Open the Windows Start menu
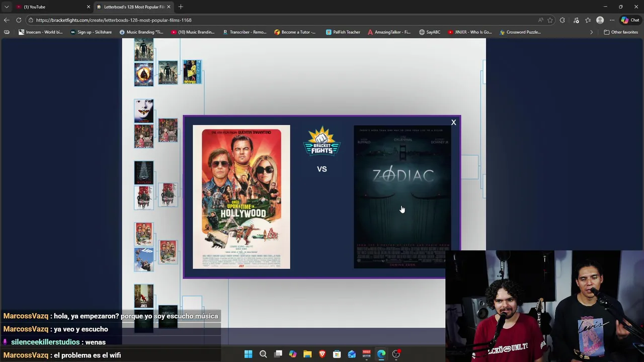The image size is (644, 362). [x=248, y=354]
